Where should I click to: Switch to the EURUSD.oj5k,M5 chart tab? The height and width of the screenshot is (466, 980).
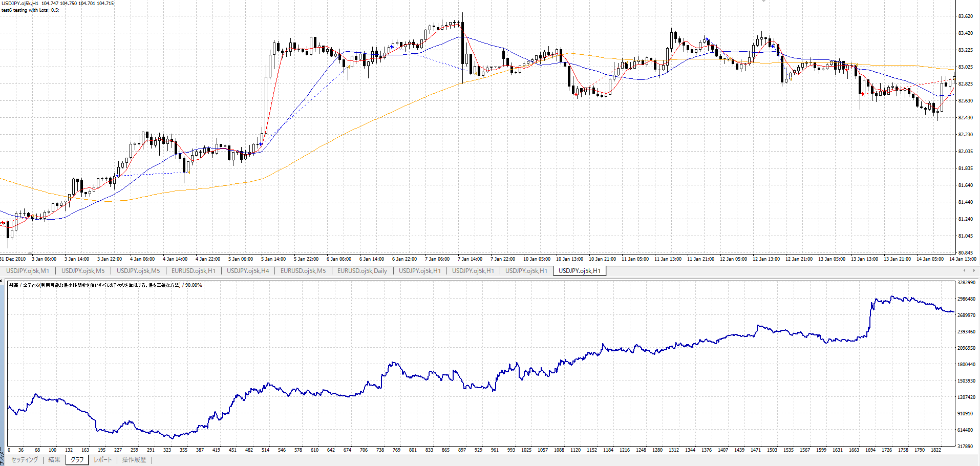[303, 271]
